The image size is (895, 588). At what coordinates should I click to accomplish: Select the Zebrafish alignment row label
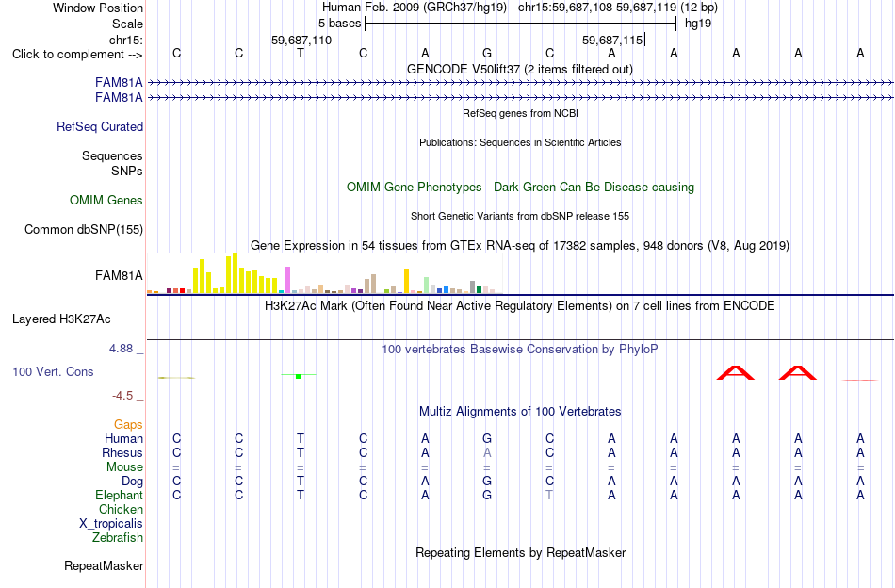click(118, 538)
